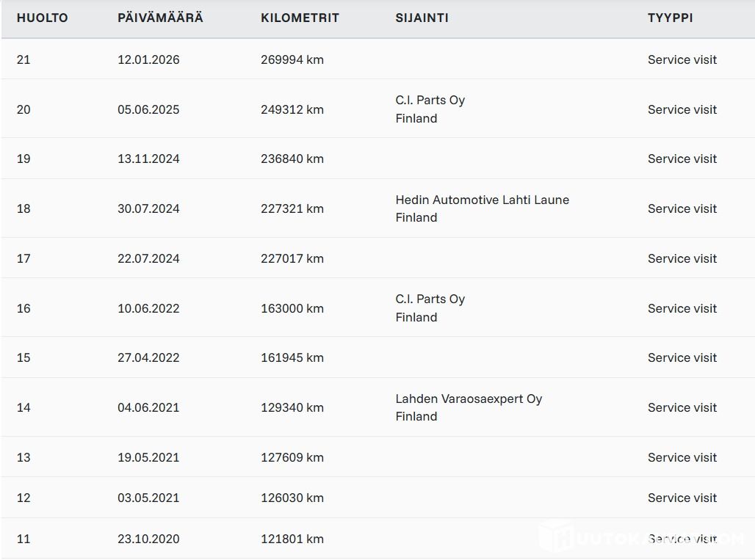This screenshot has width=755, height=560.
Task: Open Hedin Automotive Lahti Laune location
Action: tap(482, 200)
